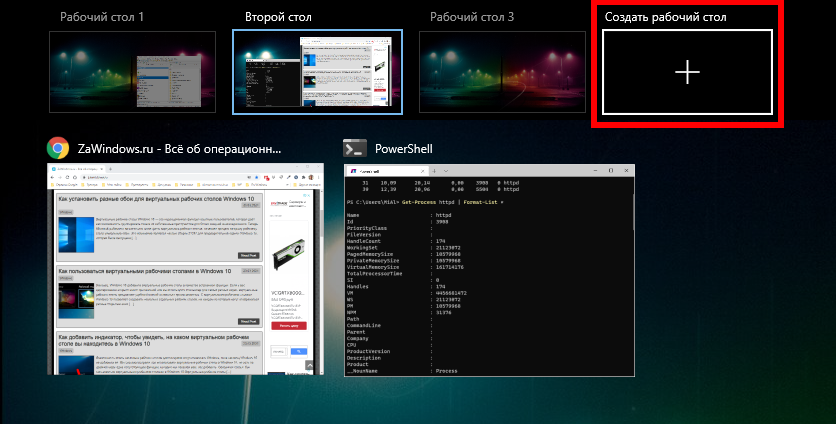Click the 'Рабочий стол 1' name label
The height and width of the screenshot is (424, 836).
[102, 18]
